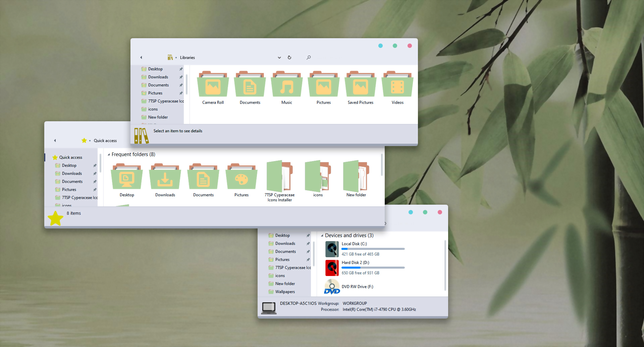Activate the search magnifier in Libraries window

(309, 57)
